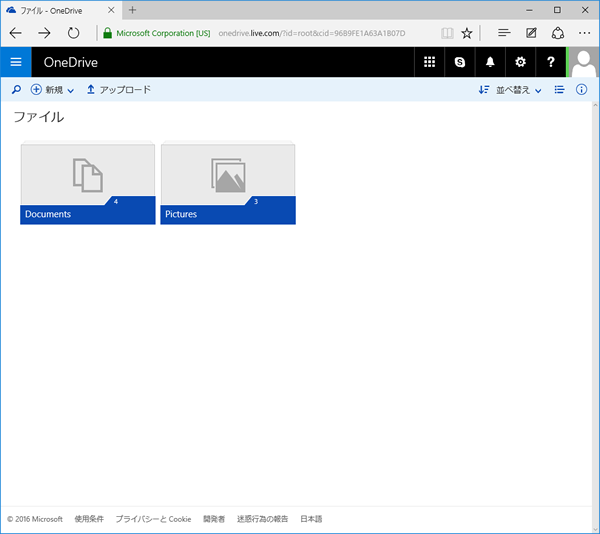Open the details info pane

click(581, 90)
